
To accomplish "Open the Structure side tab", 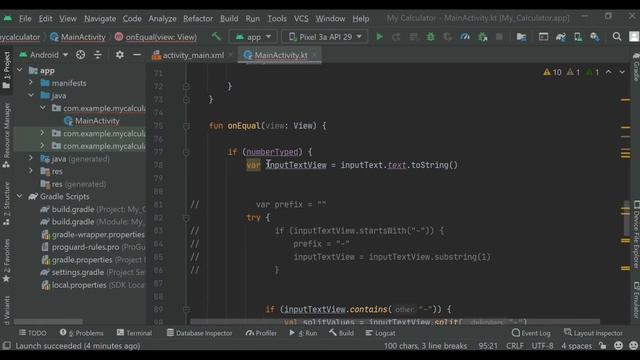I will 6,203.
